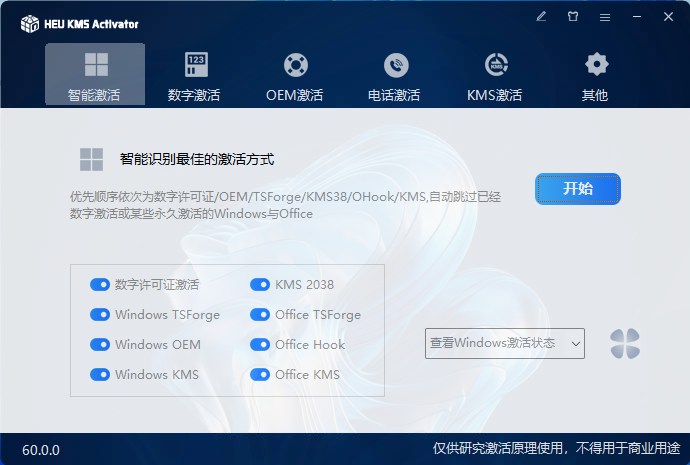Click the Windows logo beside 智能识别最佳的激活方式
690x465 pixels.
(x=92, y=159)
